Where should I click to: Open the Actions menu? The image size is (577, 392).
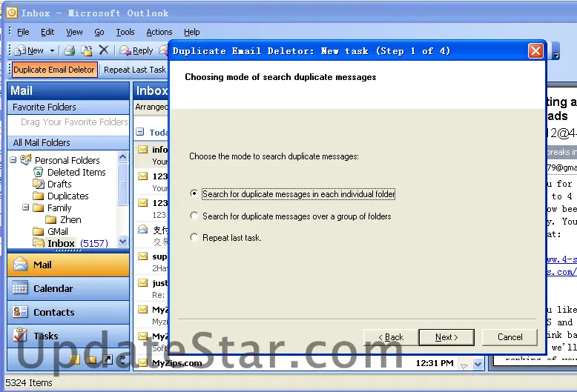pyautogui.click(x=159, y=32)
